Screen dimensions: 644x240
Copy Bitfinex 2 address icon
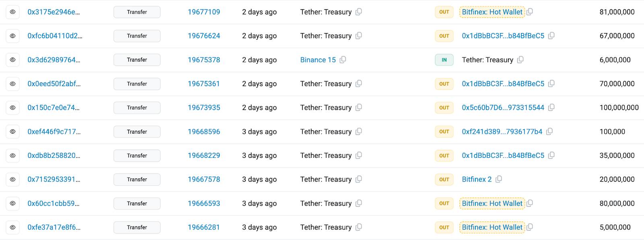(499, 179)
